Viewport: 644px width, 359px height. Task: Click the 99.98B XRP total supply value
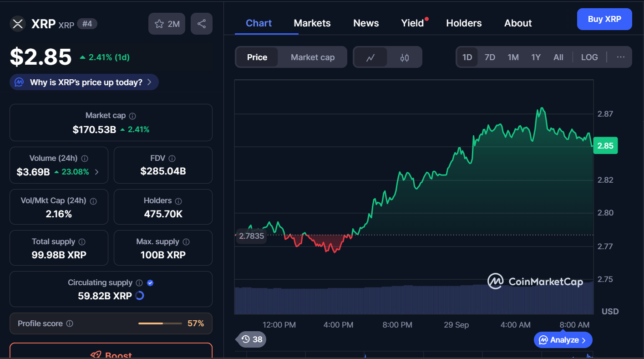(x=59, y=255)
